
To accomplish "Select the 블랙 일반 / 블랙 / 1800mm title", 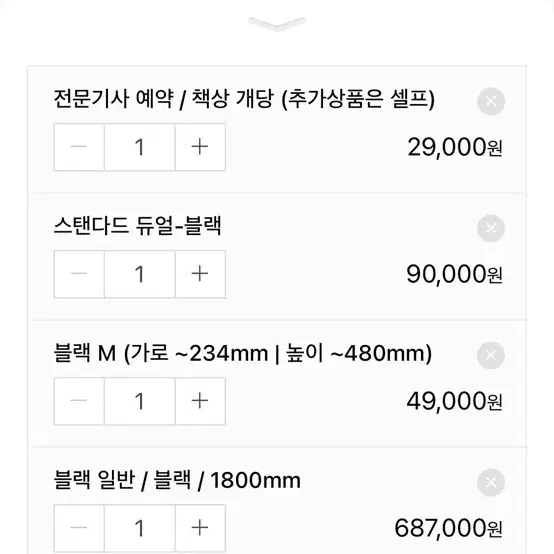I will point(177,480).
